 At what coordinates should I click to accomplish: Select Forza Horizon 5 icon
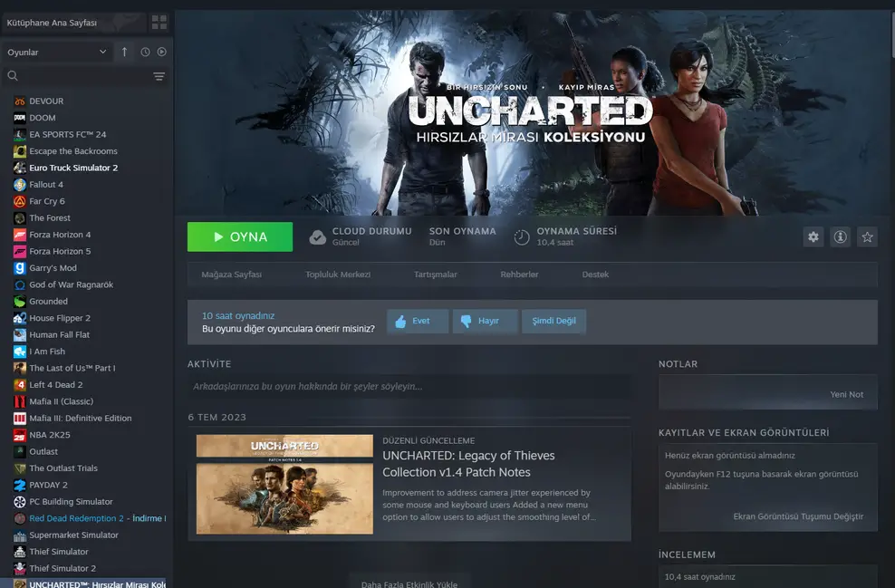pyautogui.click(x=20, y=251)
